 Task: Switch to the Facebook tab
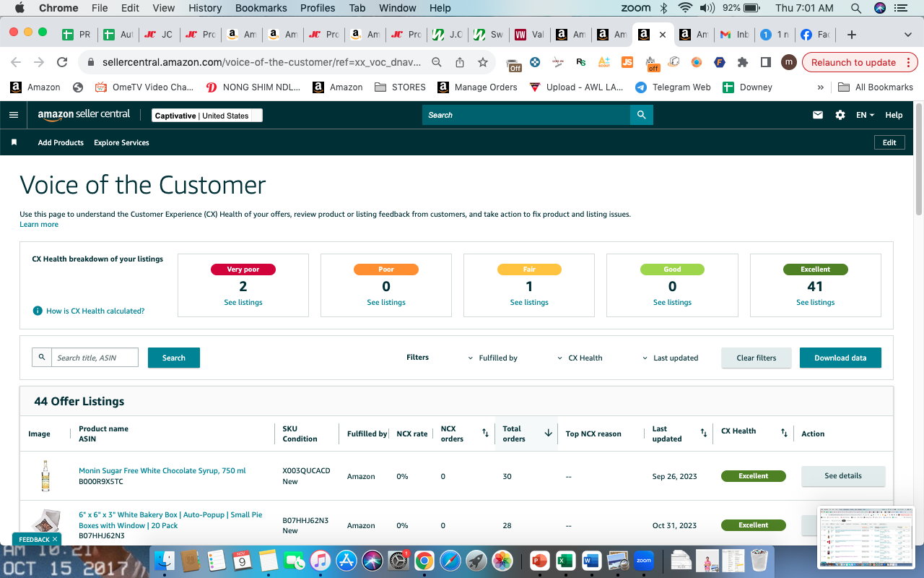tap(816, 35)
